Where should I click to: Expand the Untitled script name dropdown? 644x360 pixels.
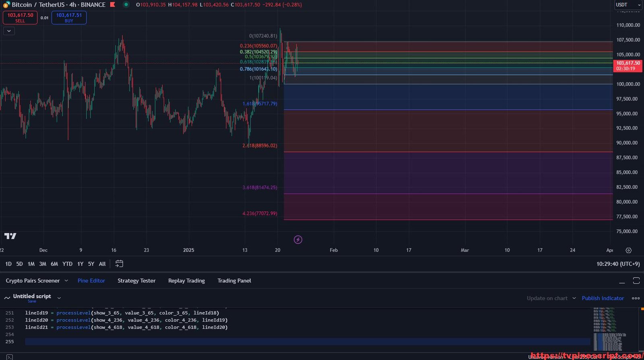[x=59, y=298]
